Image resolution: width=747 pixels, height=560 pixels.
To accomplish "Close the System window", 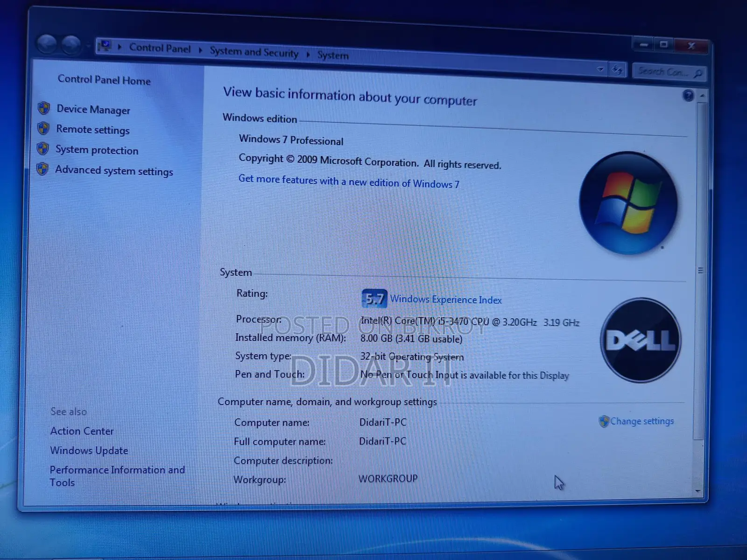I will pos(691,46).
